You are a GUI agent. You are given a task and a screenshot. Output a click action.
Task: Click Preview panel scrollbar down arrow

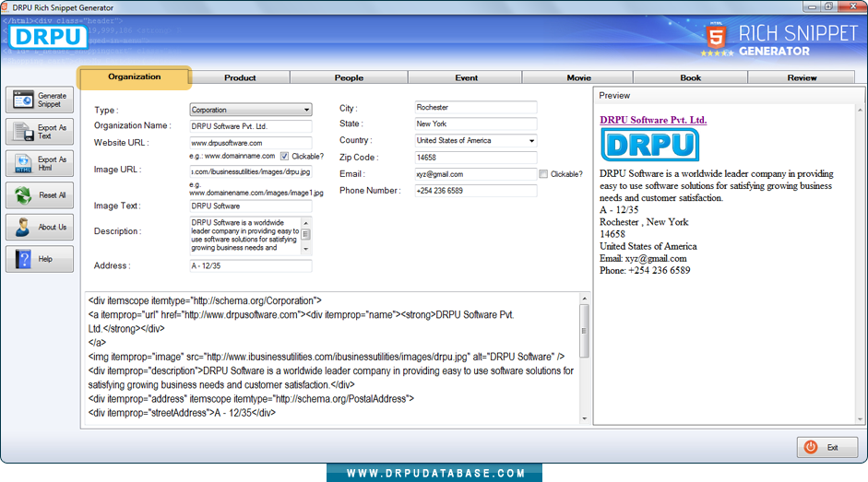tap(860, 419)
